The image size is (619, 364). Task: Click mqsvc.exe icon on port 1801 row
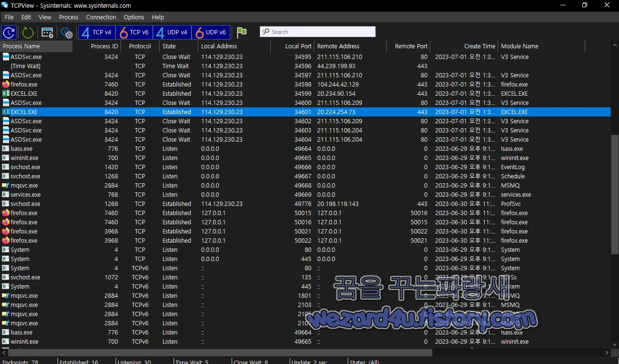tap(6, 295)
